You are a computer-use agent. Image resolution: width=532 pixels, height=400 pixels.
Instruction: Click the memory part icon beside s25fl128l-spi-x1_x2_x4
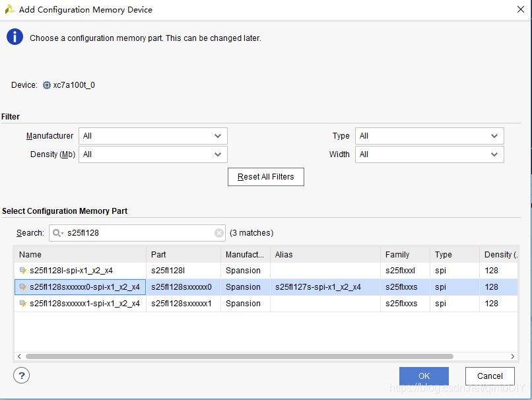click(22, 270)
